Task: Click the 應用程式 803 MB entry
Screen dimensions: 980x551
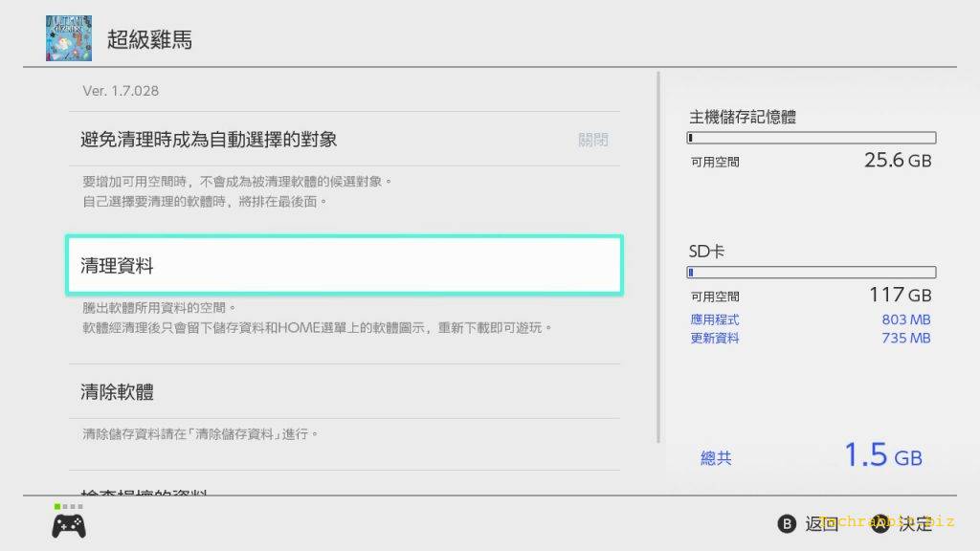Action: (810, 320)
